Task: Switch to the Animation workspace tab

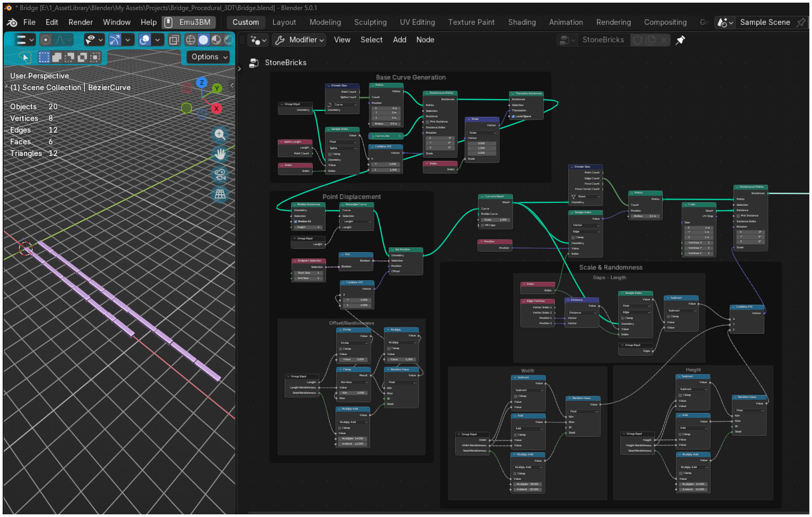Action: click(x=566, y=22)
